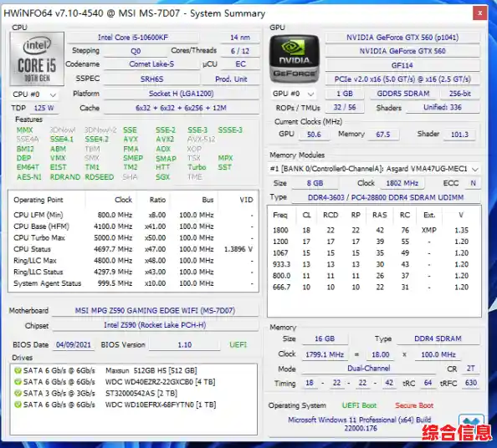
Task: Click the NVIDIA GeForce GTX 560 (p1041) field
Action: pos(402,38)
